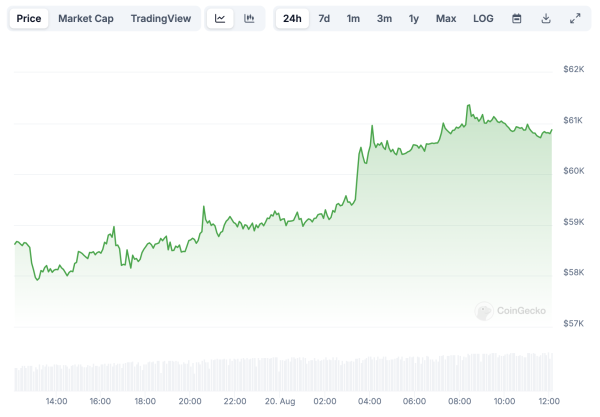Switch to Market Cap tab
The width and height of the screenshot is (600, 417).
pos(86,18)
